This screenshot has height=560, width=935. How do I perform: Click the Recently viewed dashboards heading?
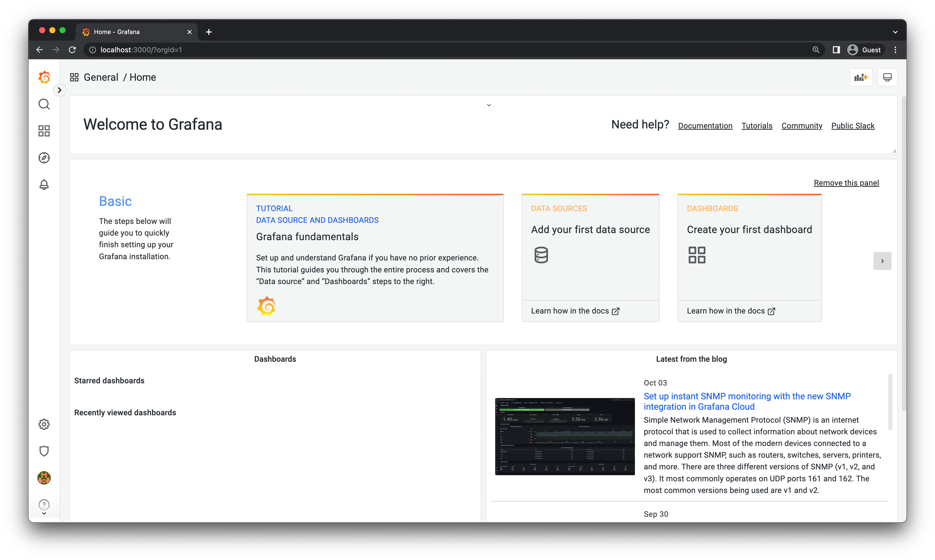point(125,413)
